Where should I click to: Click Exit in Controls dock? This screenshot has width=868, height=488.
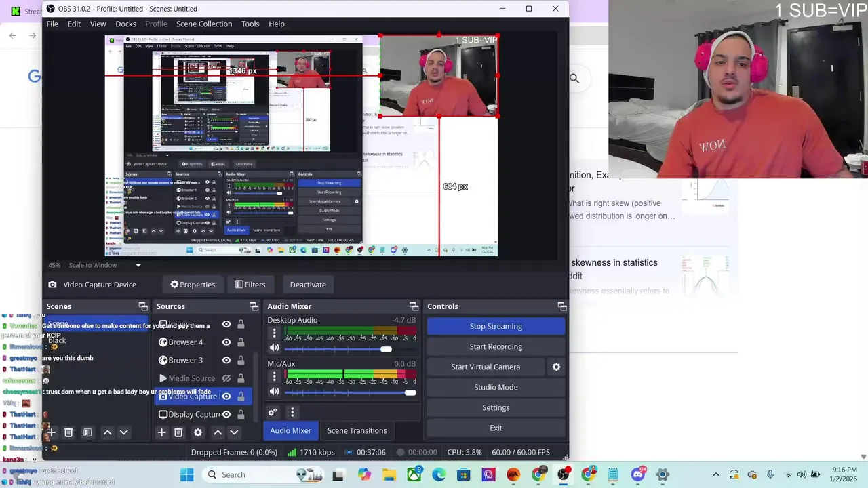click(x=496, y=428)
